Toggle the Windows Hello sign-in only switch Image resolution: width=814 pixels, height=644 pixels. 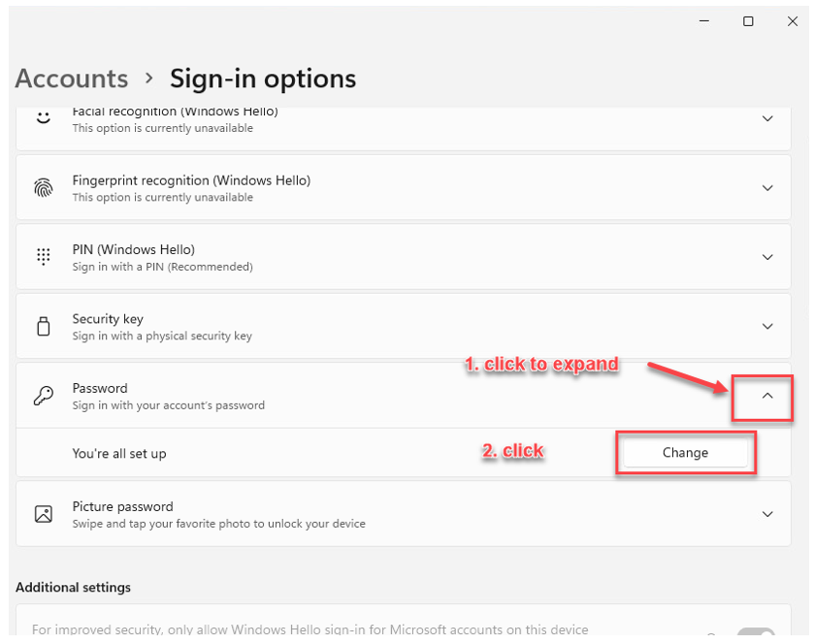[756, 631]
